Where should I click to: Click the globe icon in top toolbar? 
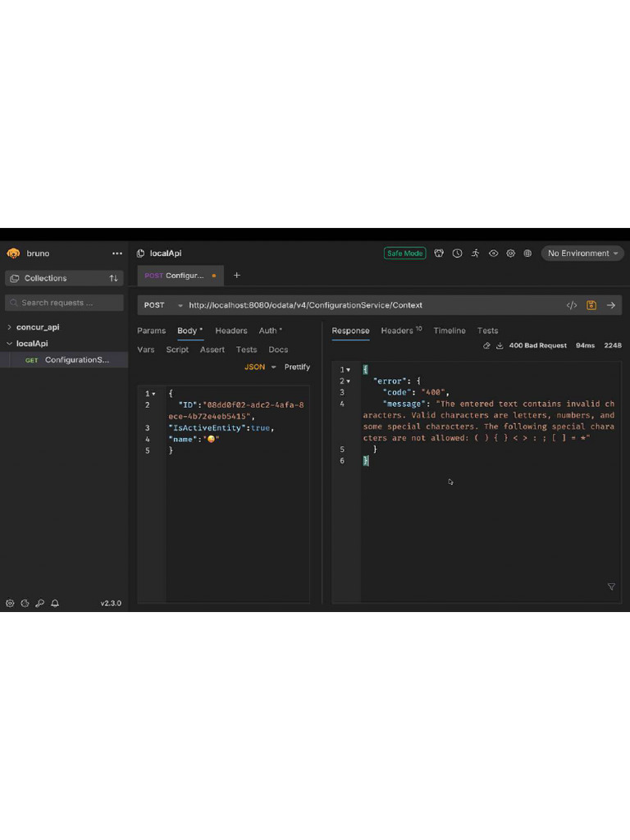(x=527, y=253)
